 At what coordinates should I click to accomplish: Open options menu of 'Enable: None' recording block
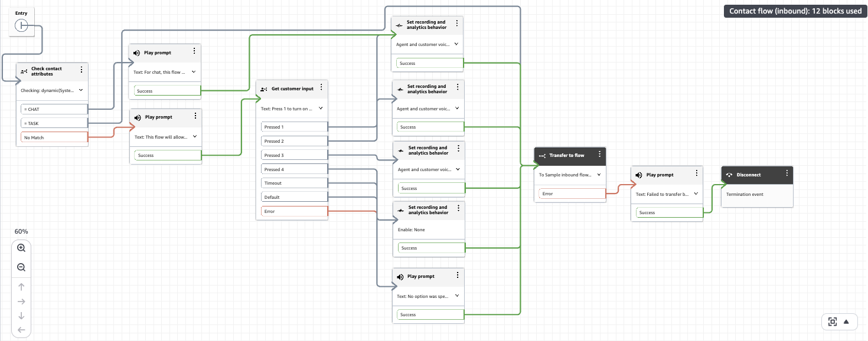(x=458, y=209)
